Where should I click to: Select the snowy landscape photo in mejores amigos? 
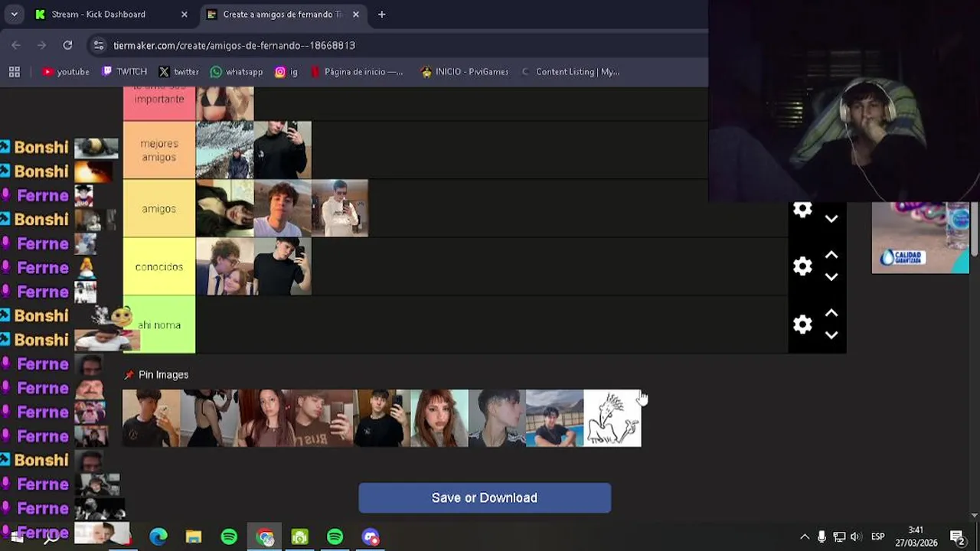225,150
